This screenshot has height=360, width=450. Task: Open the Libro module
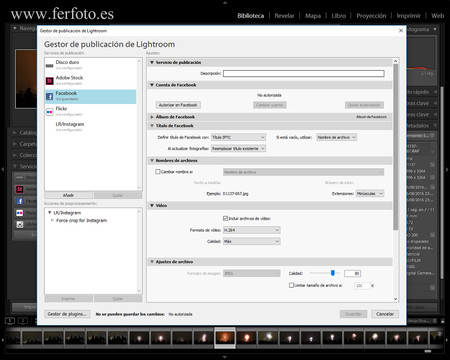click(339, 16)
